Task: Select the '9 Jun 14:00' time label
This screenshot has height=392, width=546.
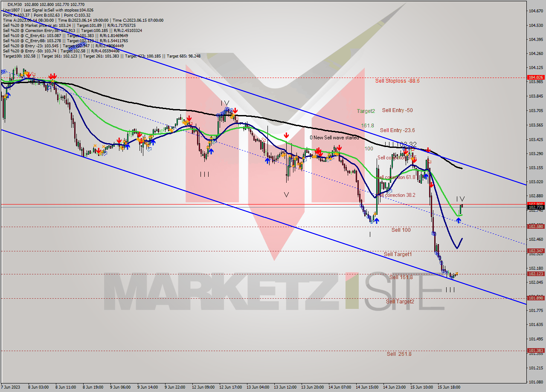Action: [x=147, y=387]
